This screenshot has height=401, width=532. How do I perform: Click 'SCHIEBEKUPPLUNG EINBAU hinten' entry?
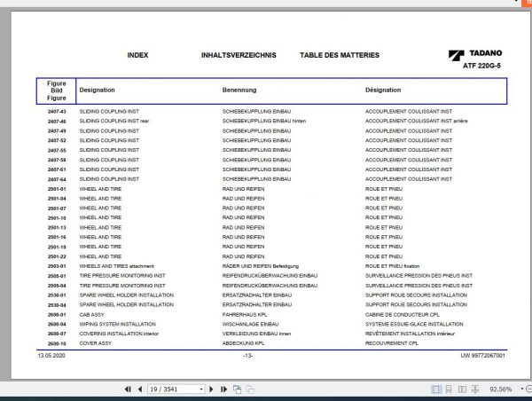264,121
